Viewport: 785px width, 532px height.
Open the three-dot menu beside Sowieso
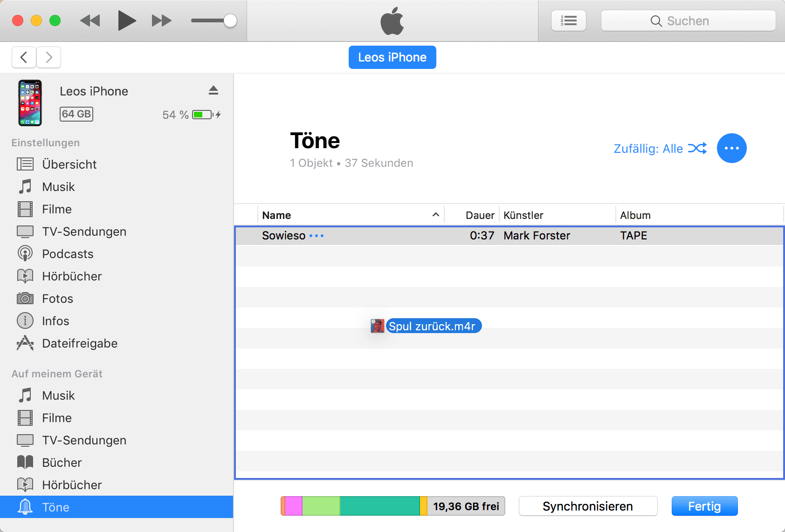tap(317, 236)
